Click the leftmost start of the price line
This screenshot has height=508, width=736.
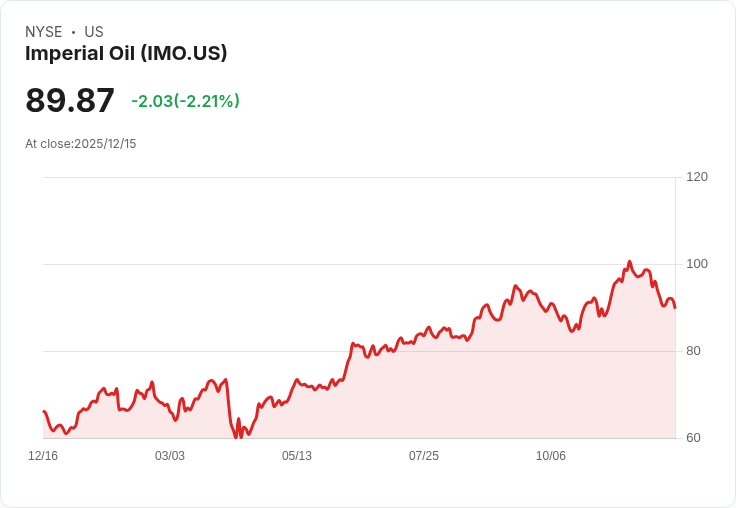[44, 411]
